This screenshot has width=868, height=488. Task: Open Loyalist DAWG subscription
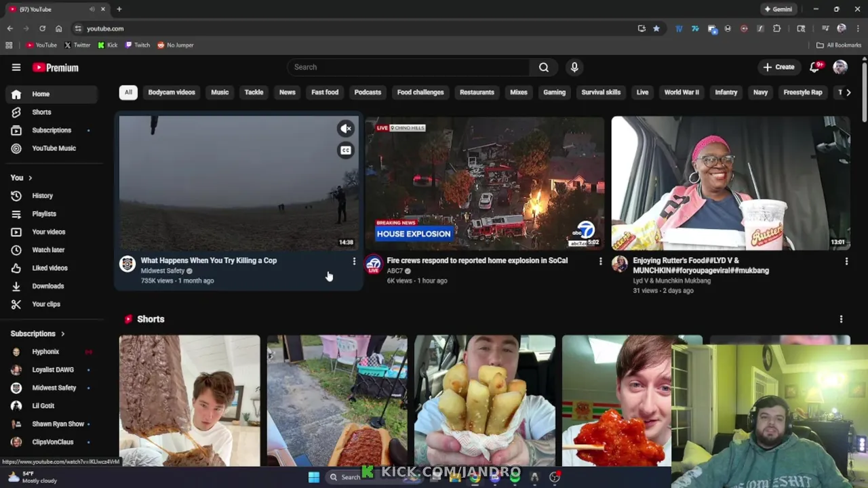click(52, 370)
